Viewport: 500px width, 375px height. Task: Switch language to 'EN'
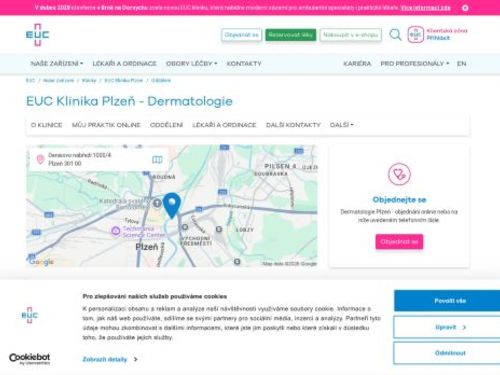[x=461, y=63]
